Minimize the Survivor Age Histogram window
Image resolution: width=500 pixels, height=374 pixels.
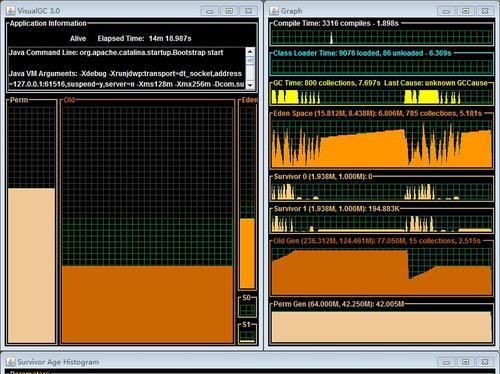pos(446,362)
